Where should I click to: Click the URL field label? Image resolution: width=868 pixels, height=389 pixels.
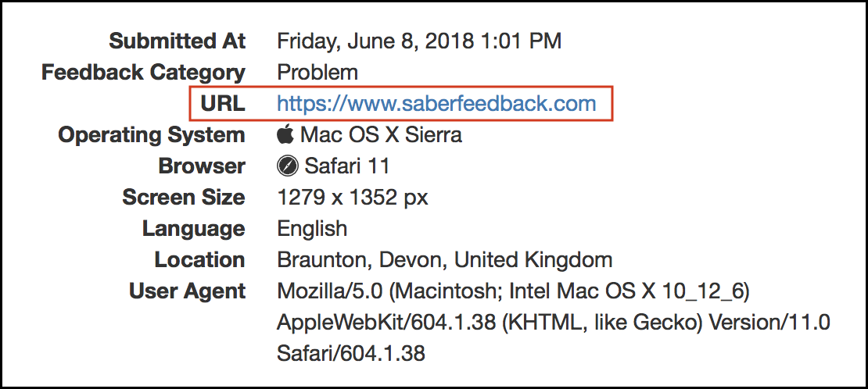[x=222, y=103]
